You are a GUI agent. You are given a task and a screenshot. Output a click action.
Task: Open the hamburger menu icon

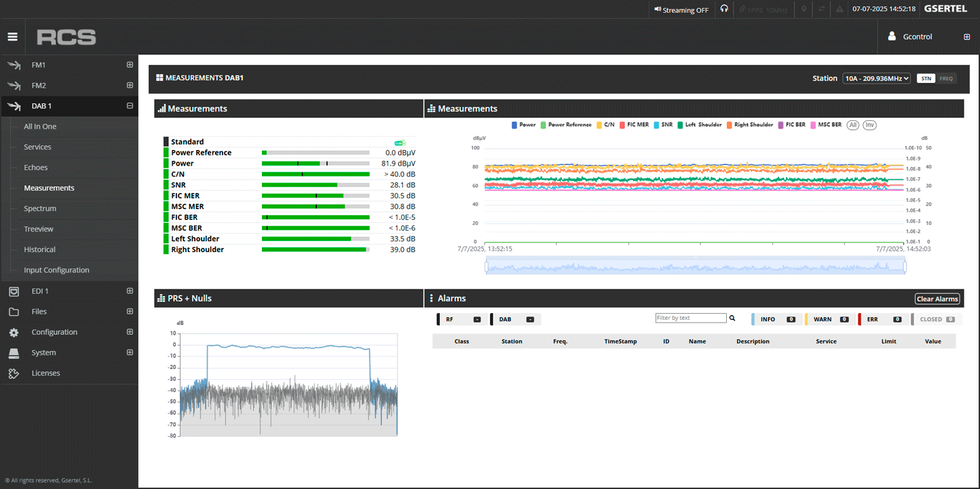point(12,37)
